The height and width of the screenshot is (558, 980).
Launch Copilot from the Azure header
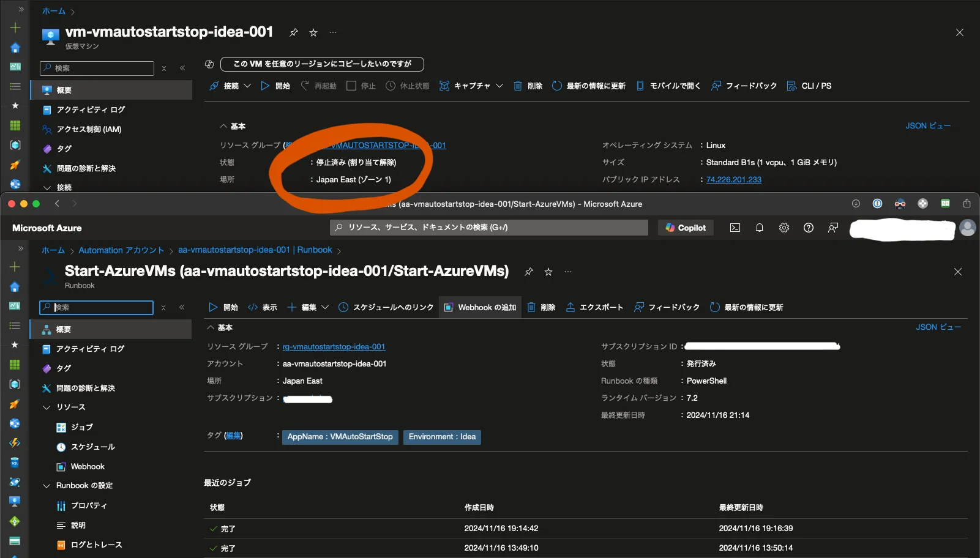[686, 228]
